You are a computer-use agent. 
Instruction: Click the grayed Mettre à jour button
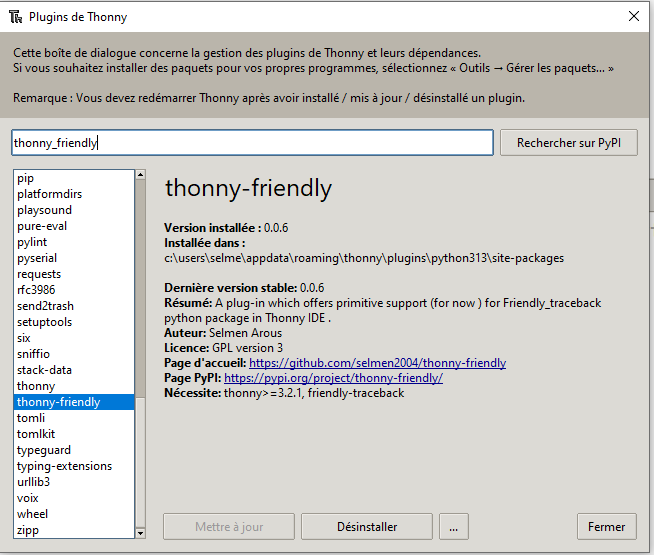(229, 527)
